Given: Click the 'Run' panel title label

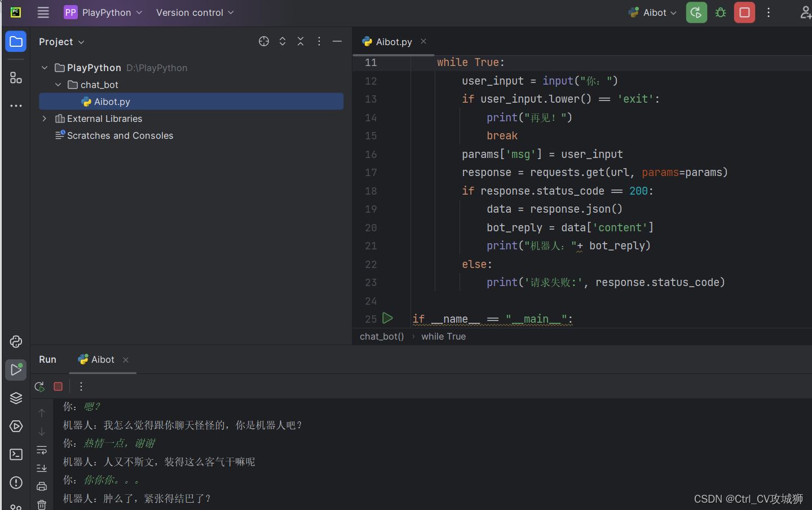Looking at the screenshot, I should [x=47, y=359].
